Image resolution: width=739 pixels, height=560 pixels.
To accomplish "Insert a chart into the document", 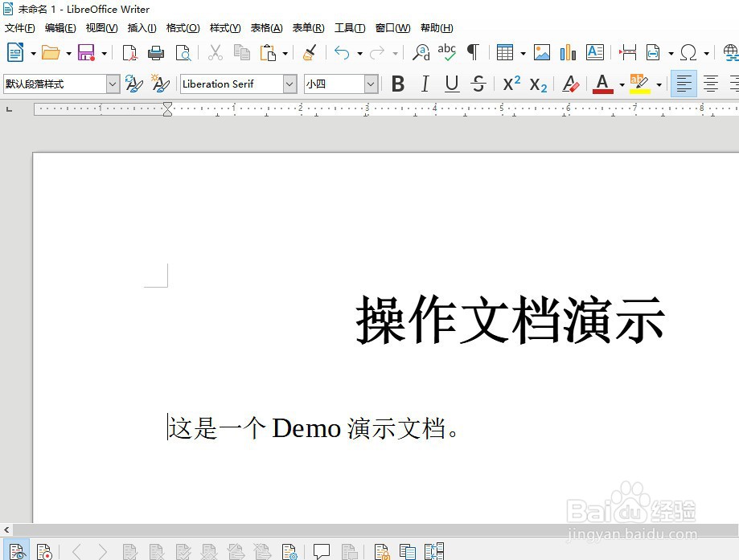I will [569, 52].
